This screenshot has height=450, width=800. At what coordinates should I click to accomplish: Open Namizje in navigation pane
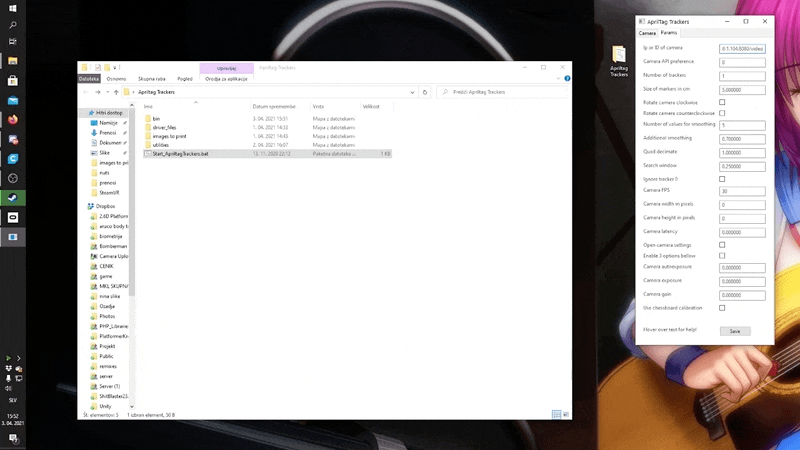click(x=108, y=123)
